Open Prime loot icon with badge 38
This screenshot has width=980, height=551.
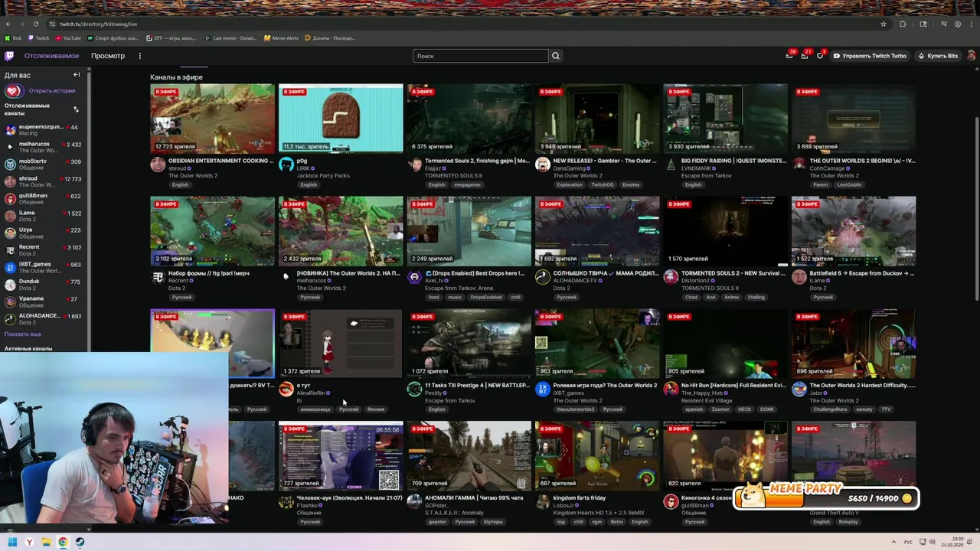tap(789, 56)
